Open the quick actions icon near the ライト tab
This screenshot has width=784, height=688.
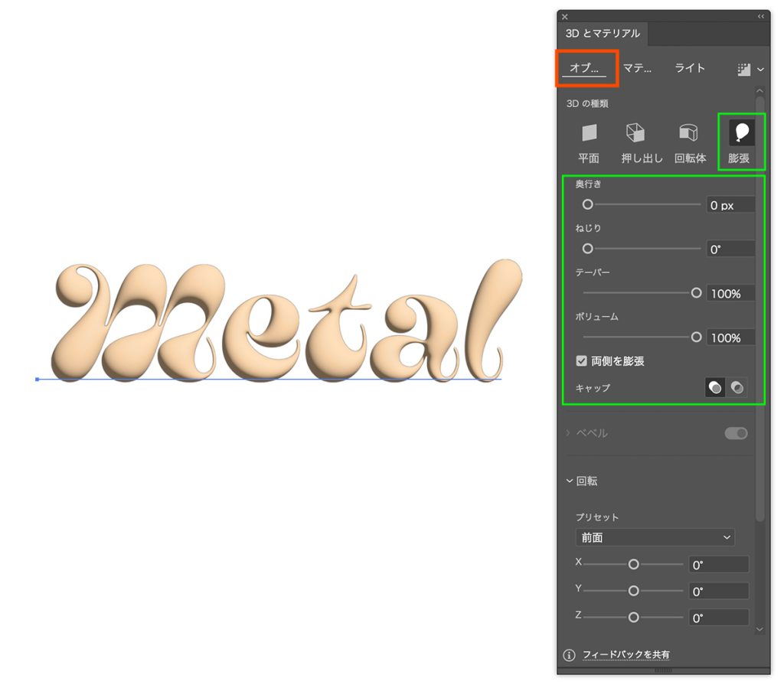click(x=744, y=68)
